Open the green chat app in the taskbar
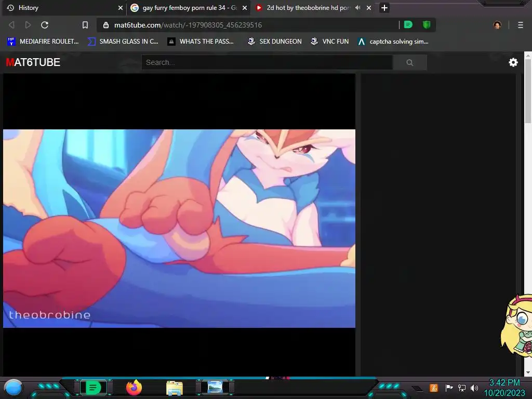Screen dimensions: 532x399 [x=93, y=388]
